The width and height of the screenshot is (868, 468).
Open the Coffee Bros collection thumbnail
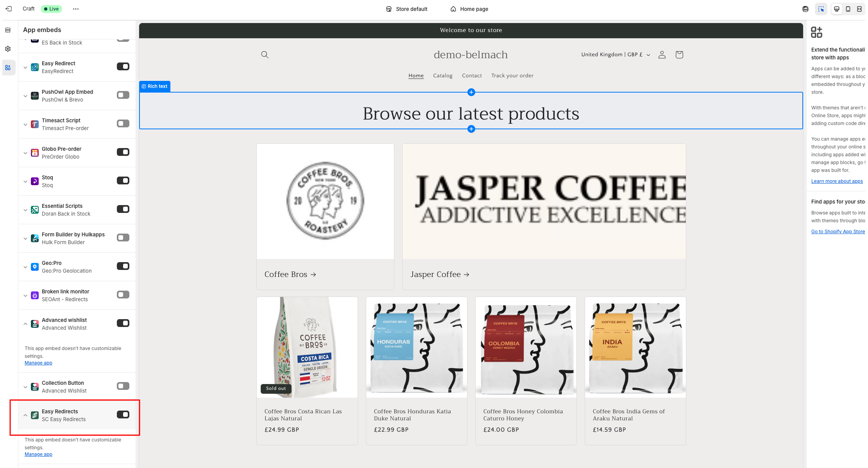[x=325, y=201]
